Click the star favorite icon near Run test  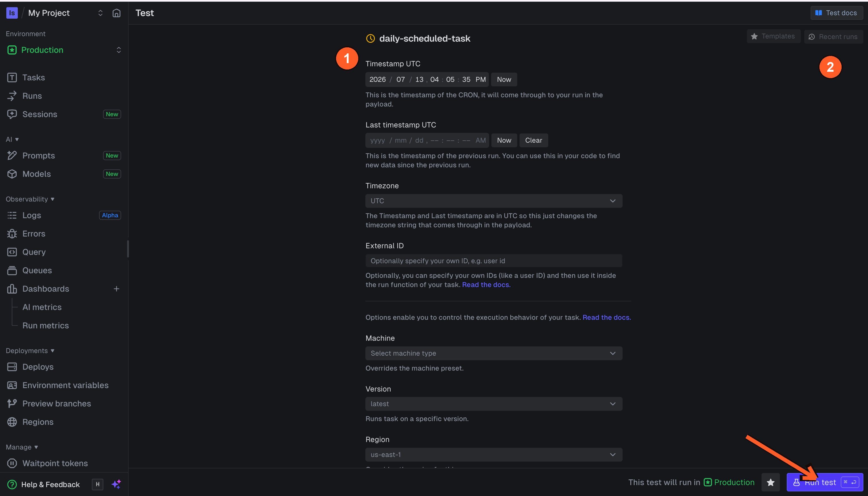[771, 483]
